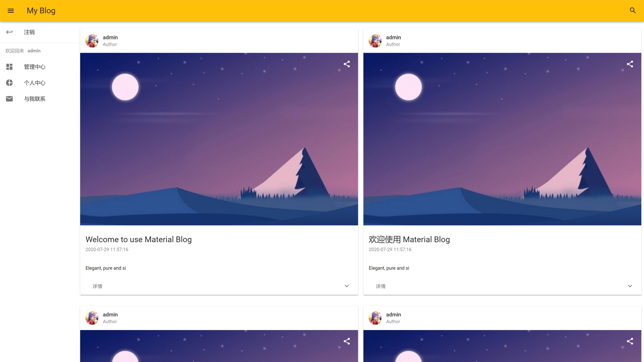Click the 管理中心 dashboard icon

click(9, 67)
